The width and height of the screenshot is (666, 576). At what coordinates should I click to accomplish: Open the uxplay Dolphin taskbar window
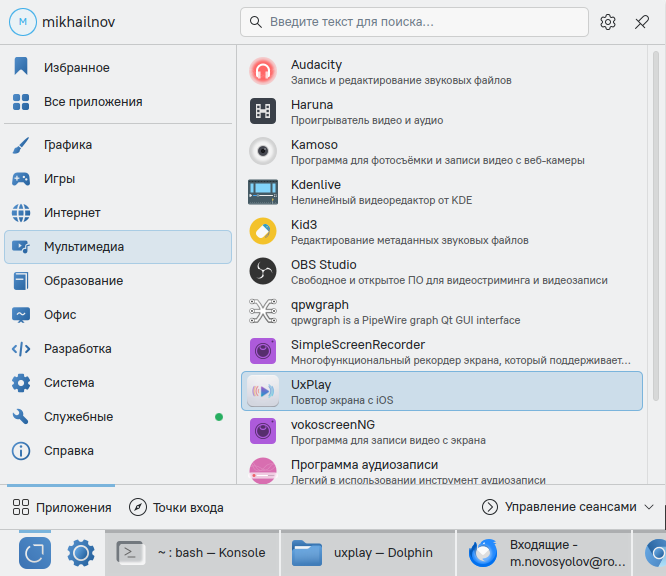tap(363, 552)
